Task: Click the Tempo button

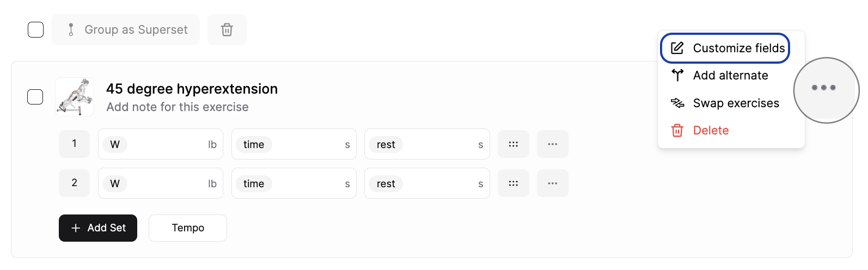Action: click(188, 228)
